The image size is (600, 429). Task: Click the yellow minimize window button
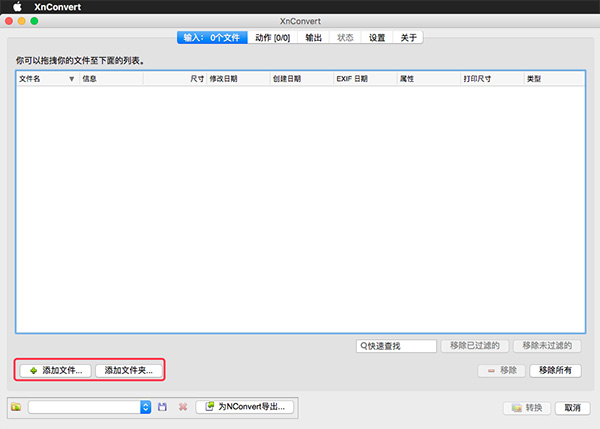(22, 21)
